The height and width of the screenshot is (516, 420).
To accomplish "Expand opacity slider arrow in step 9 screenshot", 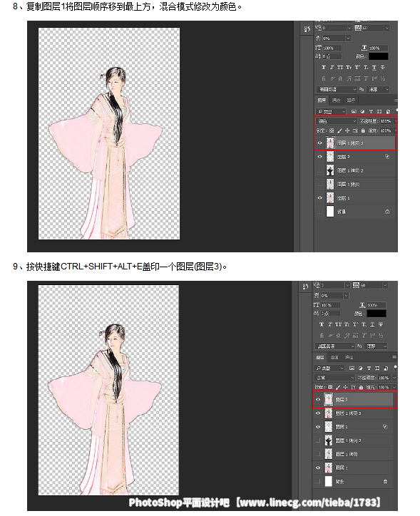I will pos(394,378).
